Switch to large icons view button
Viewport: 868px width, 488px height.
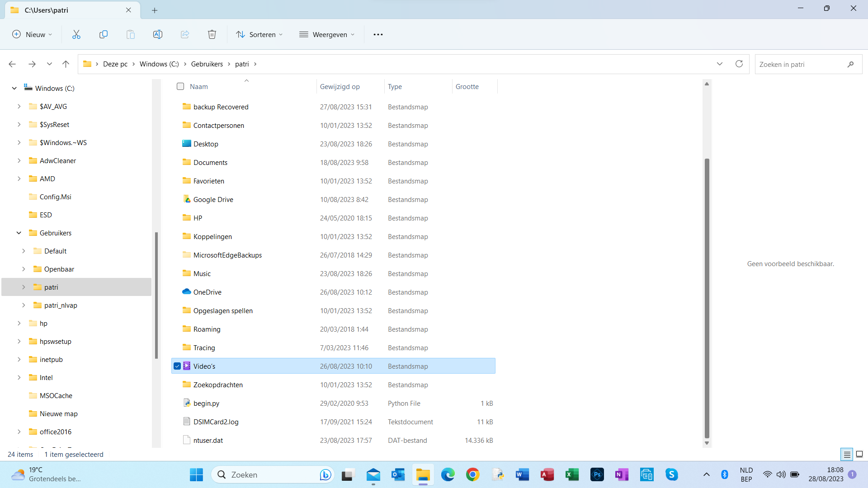[859, 454]
